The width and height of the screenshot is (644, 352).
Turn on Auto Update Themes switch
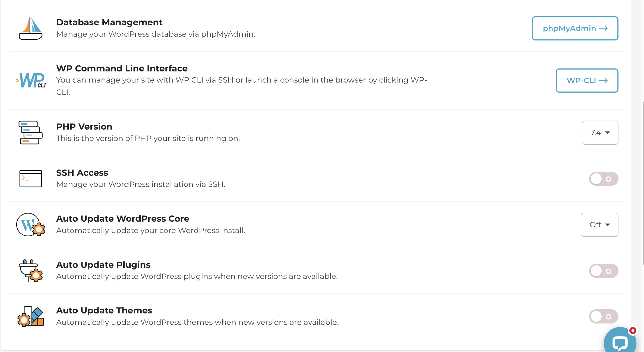tap(604, 316)
